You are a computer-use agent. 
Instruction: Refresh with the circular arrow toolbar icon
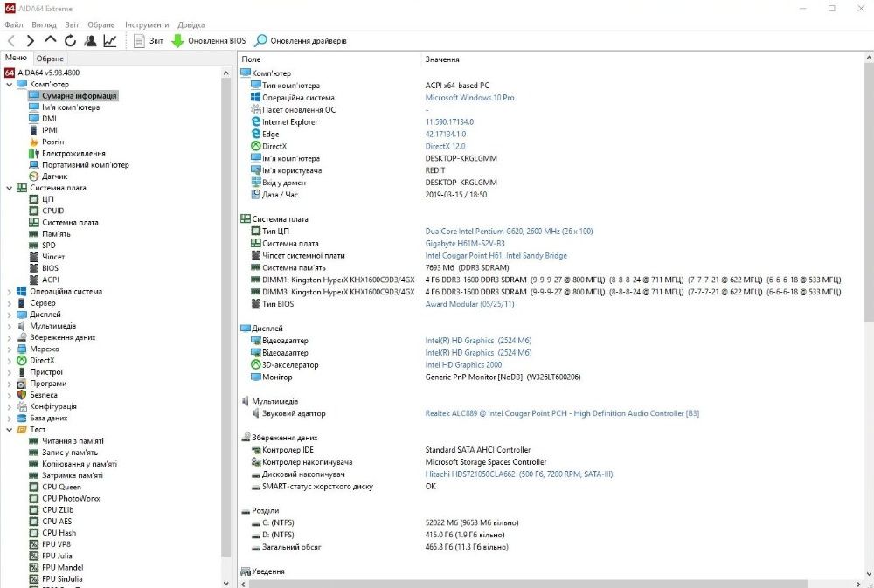[x=70, y=41]
